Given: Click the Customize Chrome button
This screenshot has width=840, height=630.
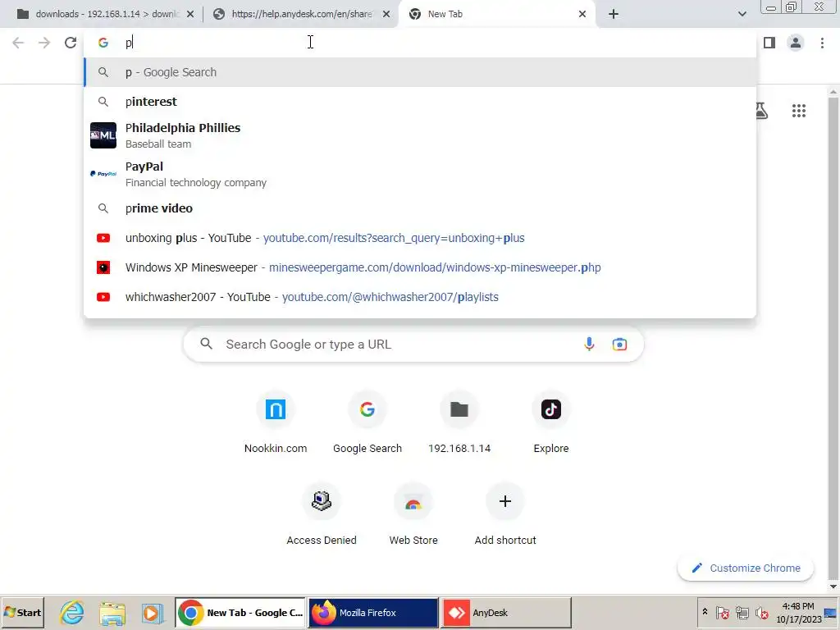Looking at the screenshot, I should pyautogui.click(x=745, y=568).
